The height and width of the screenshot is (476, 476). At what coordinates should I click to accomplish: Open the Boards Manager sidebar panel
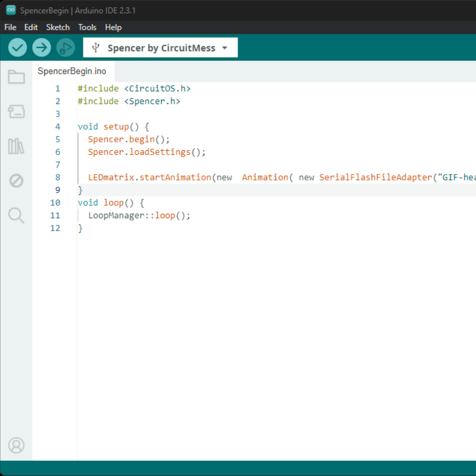tap(16, 112)
